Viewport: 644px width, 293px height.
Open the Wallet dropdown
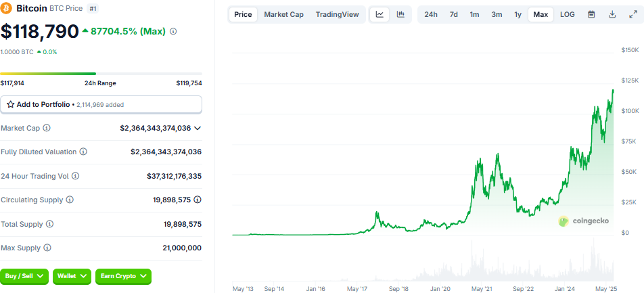72,276
